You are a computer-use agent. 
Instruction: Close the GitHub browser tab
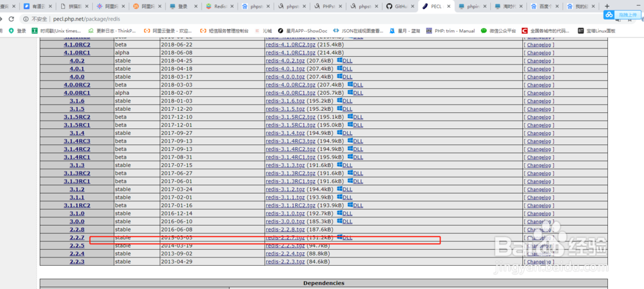tap(412, 6)
